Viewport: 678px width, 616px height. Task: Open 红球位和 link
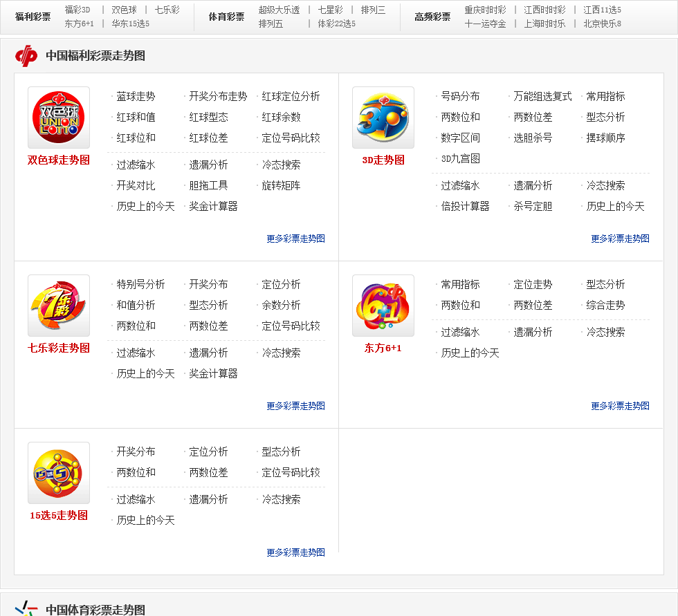136,138
